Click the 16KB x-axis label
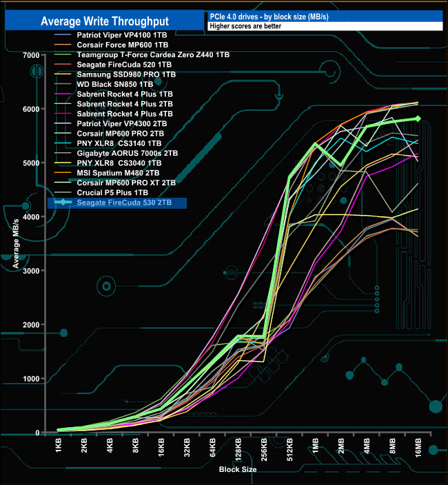The width and height of the screenshot is (448, 485). point(161,447)
